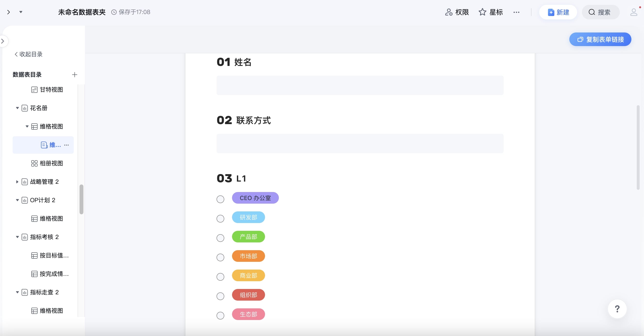Image resolution: width=644 pixels, height=336 pixels.
Task: Open 维格视图 under OP计划 2
Action: pos(51,218)
